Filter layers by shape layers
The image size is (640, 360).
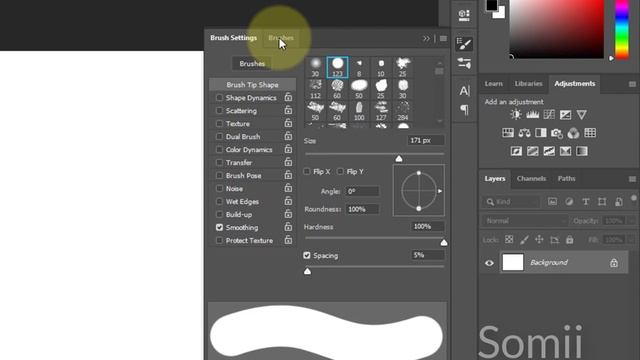(x=602, y=202)
